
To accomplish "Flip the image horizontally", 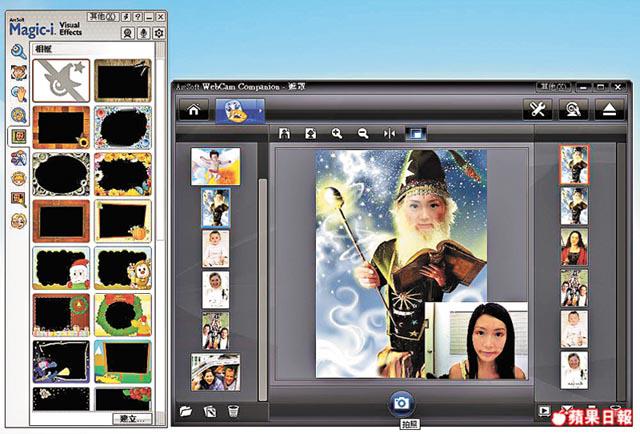I will coord(389,133).
